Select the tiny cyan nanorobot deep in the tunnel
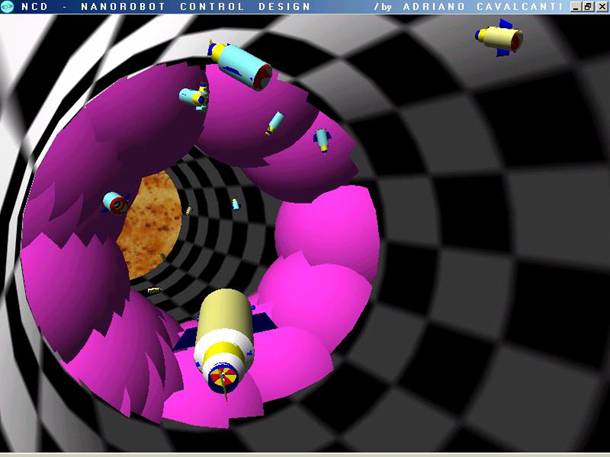 (235, 204)
